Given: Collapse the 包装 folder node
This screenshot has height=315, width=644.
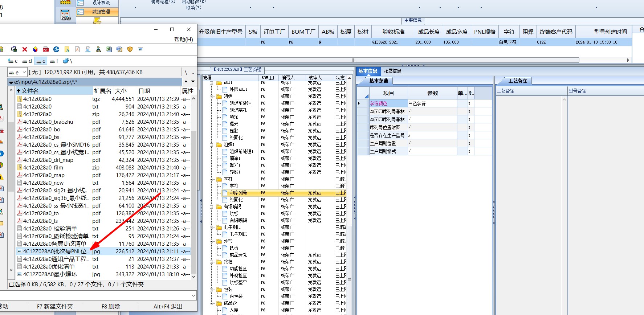Looking at the screenshot, I should tap(212, 290).
